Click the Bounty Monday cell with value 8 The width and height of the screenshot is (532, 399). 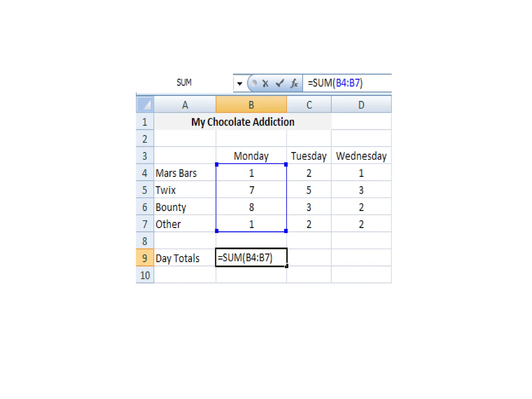coord(251,207)
